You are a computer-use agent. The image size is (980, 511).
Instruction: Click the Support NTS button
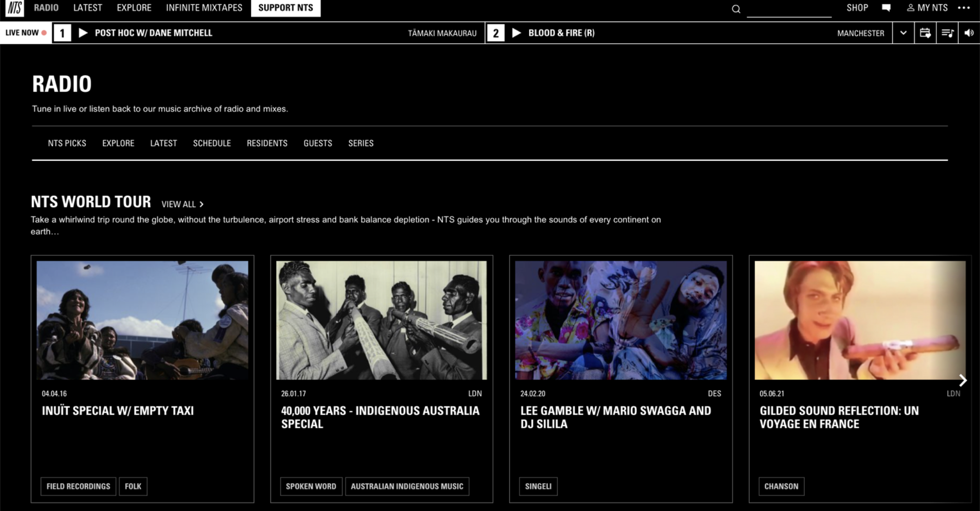(286, 8)
